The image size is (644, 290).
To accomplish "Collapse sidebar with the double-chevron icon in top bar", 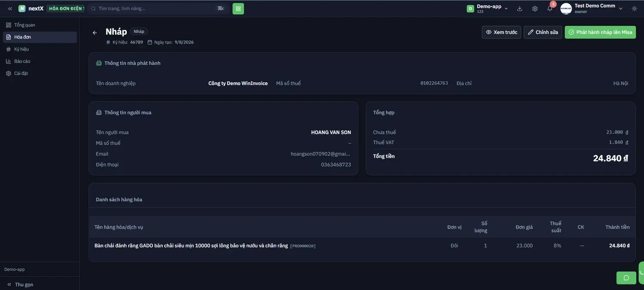I will coord(10,9).
